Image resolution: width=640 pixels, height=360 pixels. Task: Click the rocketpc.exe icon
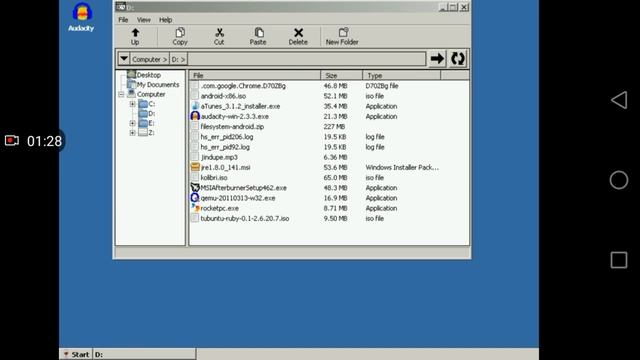[x=195, y=208]
